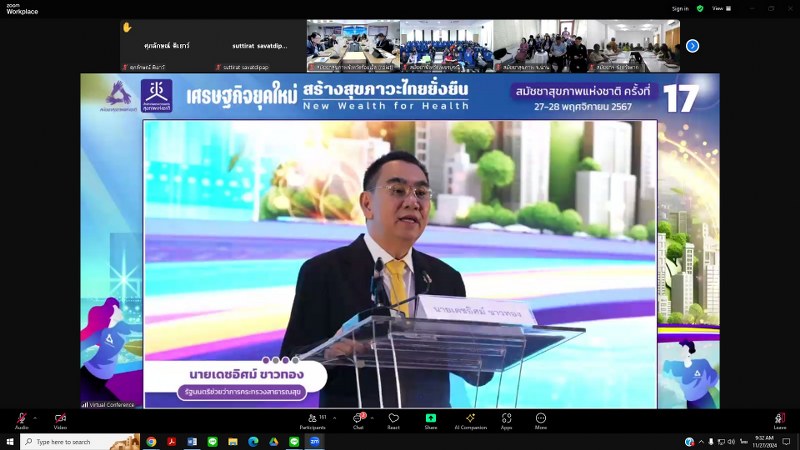This screenshot has height=450, width=800.
Task: Open Adobe Acrobat from the taskbar
Action: (x=171, y=442)
